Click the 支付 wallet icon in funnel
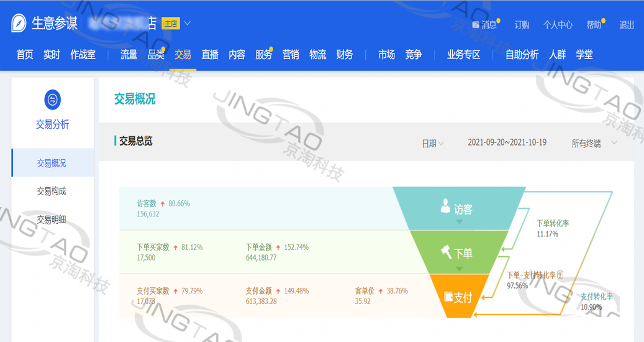 448,297
